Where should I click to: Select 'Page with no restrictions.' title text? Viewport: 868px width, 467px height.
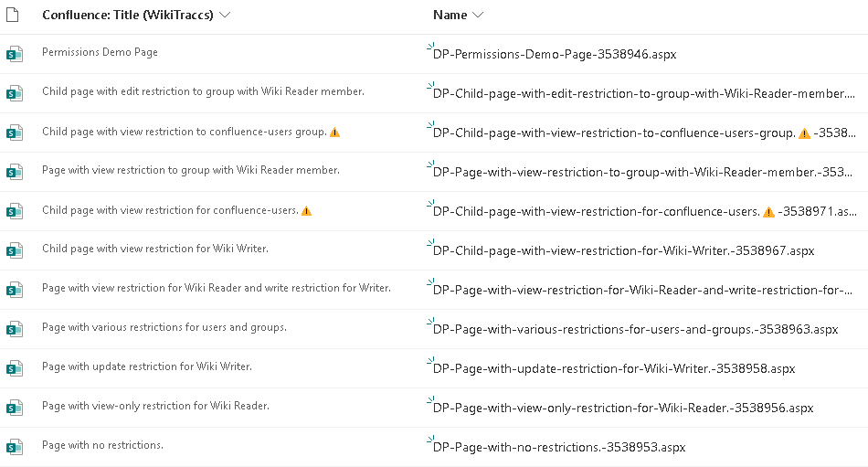click(102, 445)
